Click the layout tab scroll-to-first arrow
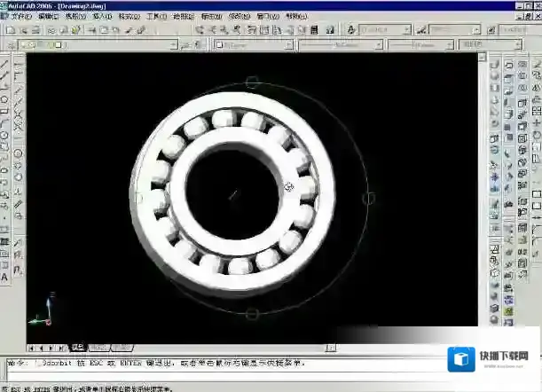The height and width of the screenshot is (392, 542). 32,348
